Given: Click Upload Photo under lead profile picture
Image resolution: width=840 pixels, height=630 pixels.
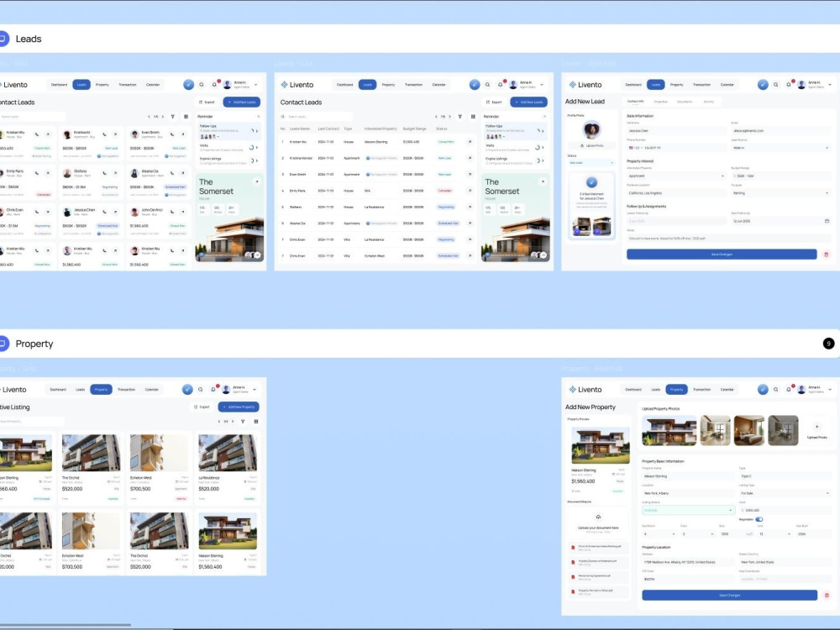Looking at the screenshot, I should point(592,145).
